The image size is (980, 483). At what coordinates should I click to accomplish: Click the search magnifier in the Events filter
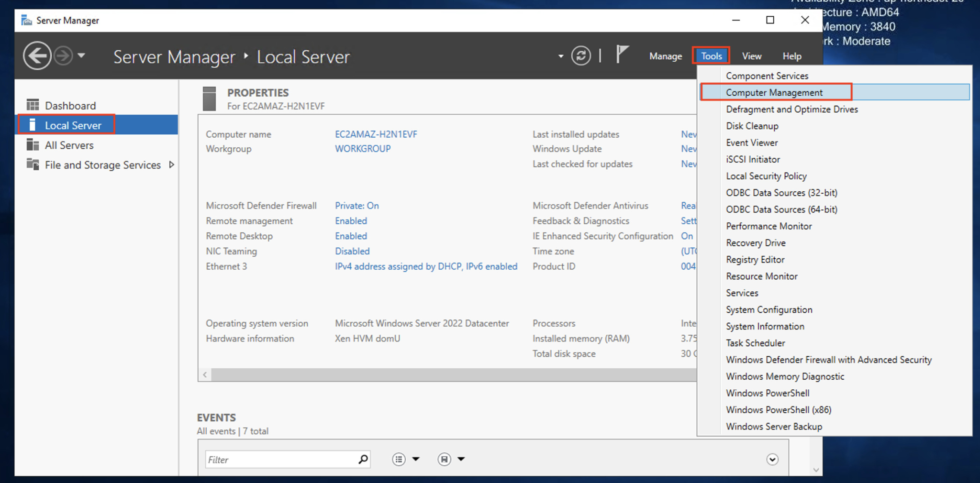(363, 459)
